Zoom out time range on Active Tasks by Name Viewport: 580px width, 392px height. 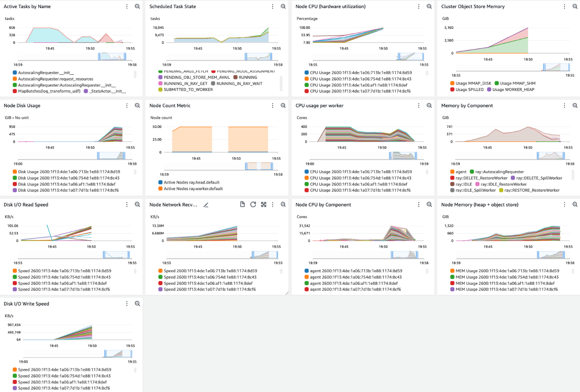(x=137, y=6)
